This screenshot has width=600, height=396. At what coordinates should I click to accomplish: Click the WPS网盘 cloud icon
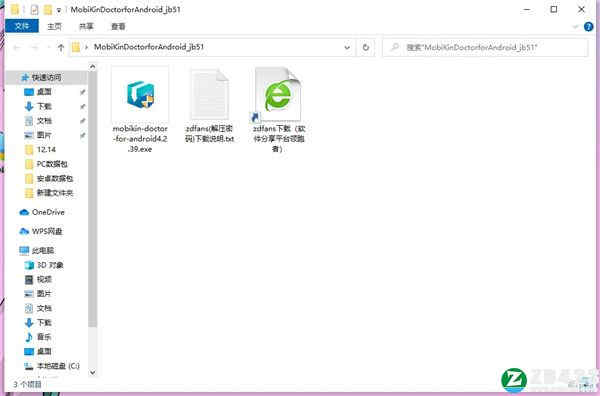24,231
